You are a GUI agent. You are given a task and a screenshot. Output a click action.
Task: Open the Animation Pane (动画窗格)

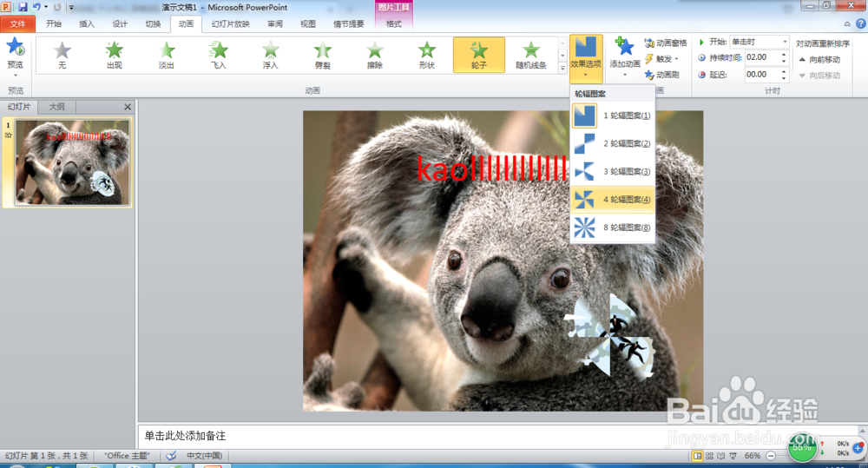click(666, 43)
